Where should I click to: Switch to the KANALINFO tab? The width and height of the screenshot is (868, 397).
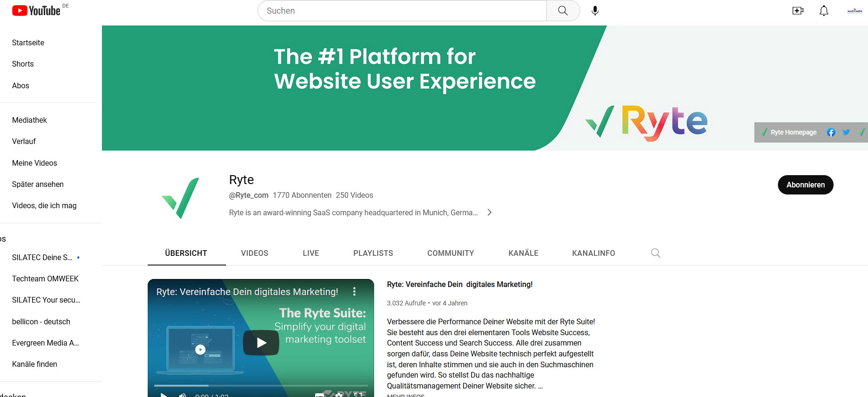click(x=593, y=253)
